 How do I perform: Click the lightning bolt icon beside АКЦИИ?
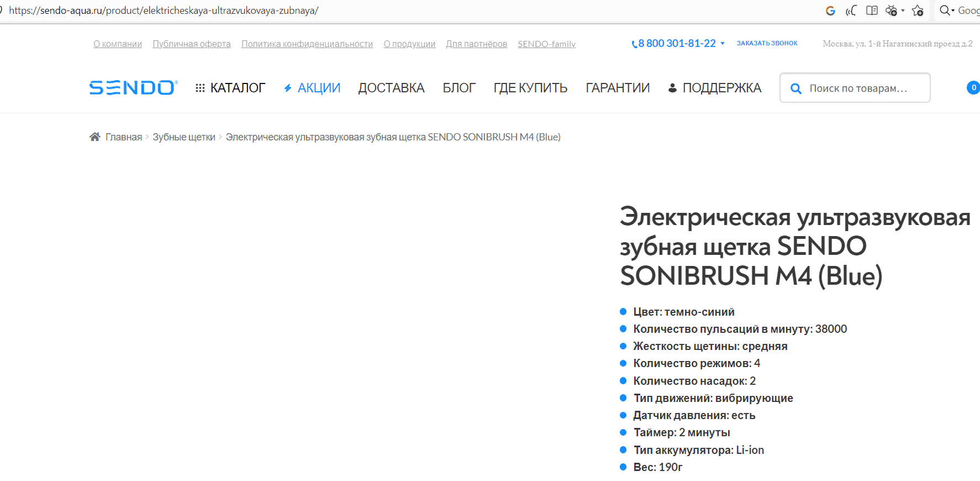(288, 88)
